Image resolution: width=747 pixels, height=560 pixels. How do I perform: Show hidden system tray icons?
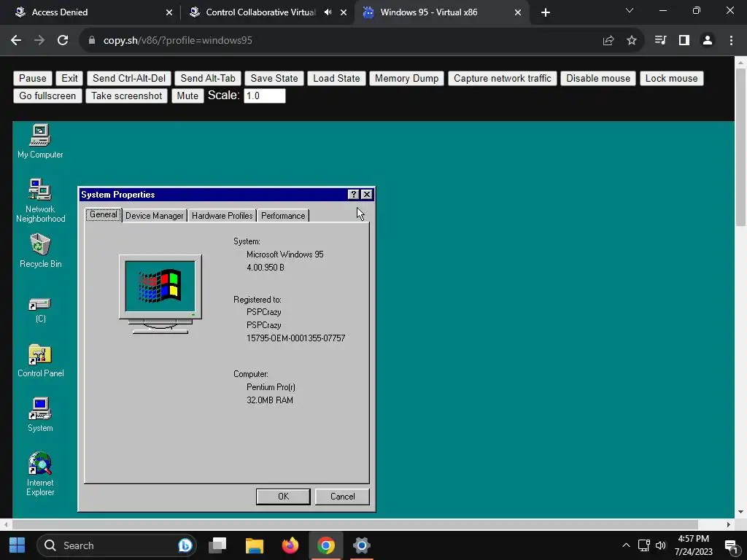(626, 545)
